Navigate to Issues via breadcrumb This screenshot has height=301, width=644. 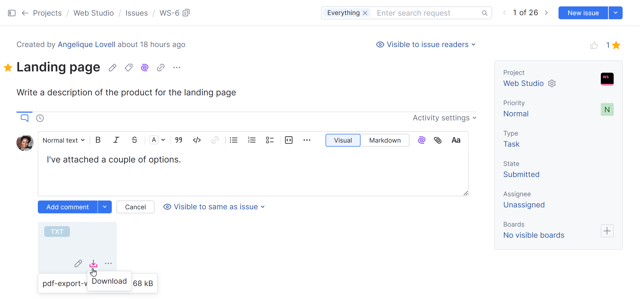[x=137, y=12]
